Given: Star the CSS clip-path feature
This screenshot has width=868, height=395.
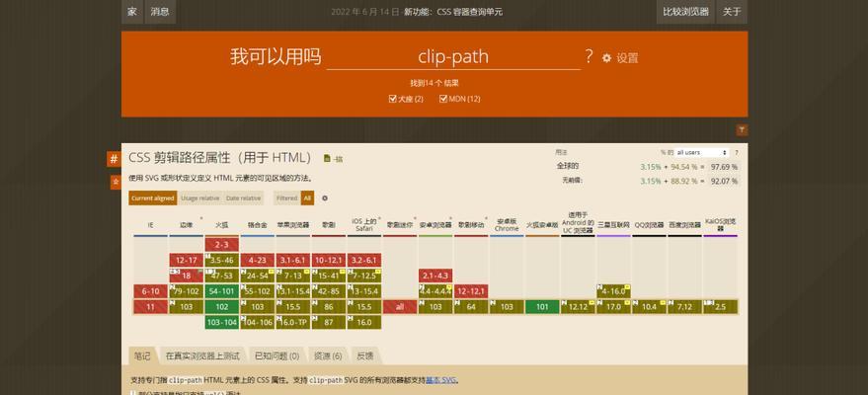Looking at the screenshot, I should (116, 182).
